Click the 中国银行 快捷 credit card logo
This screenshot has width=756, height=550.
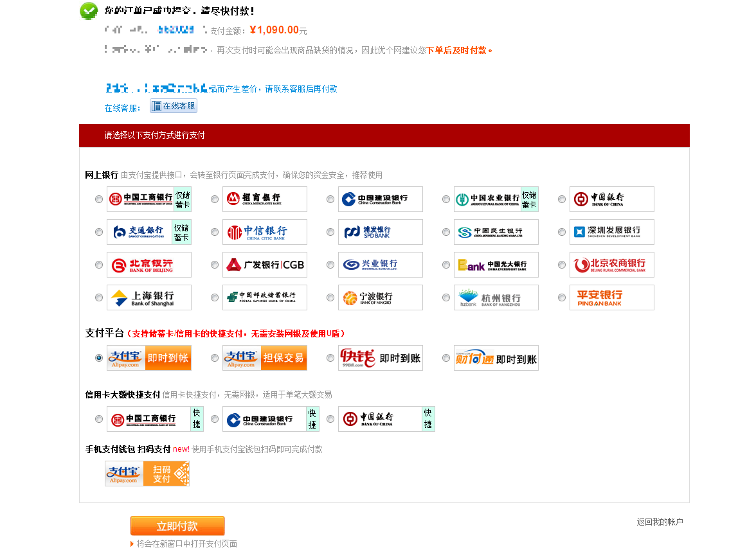386,419
